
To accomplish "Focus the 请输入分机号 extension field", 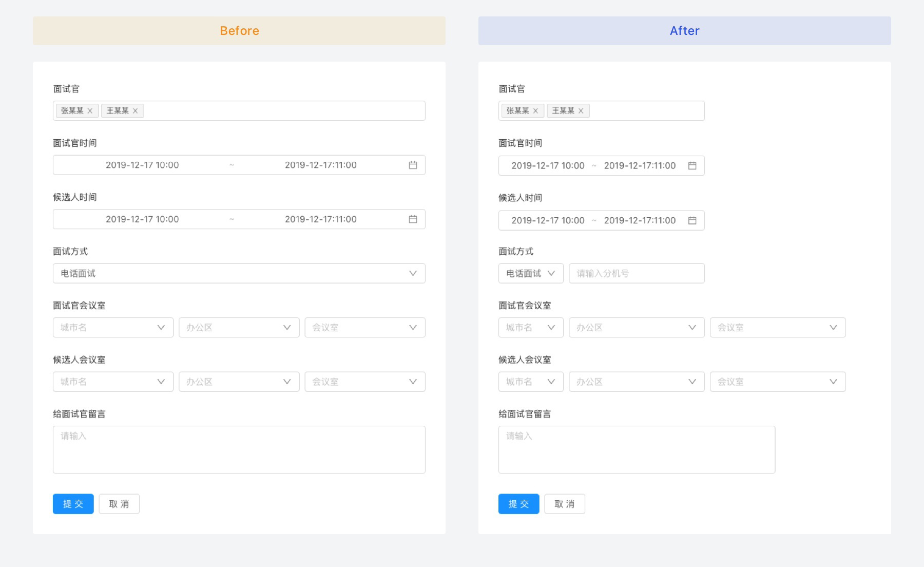I will click(x=637, y=274).
